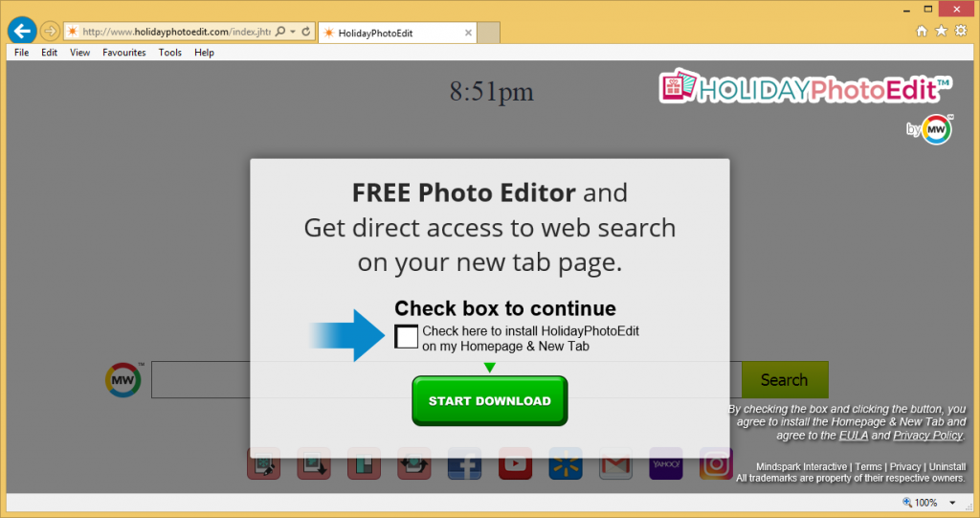The image size is (980, 518).
Task: Click the by MW badge logo
Action: [929, 129]
